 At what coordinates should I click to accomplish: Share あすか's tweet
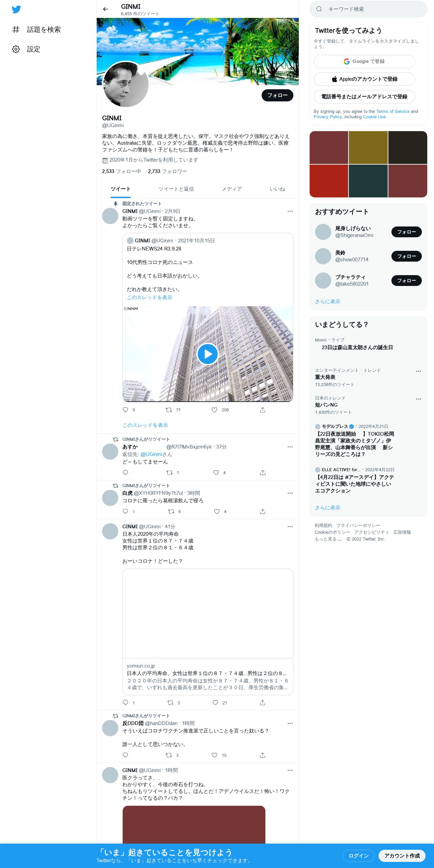click(263, 473)
